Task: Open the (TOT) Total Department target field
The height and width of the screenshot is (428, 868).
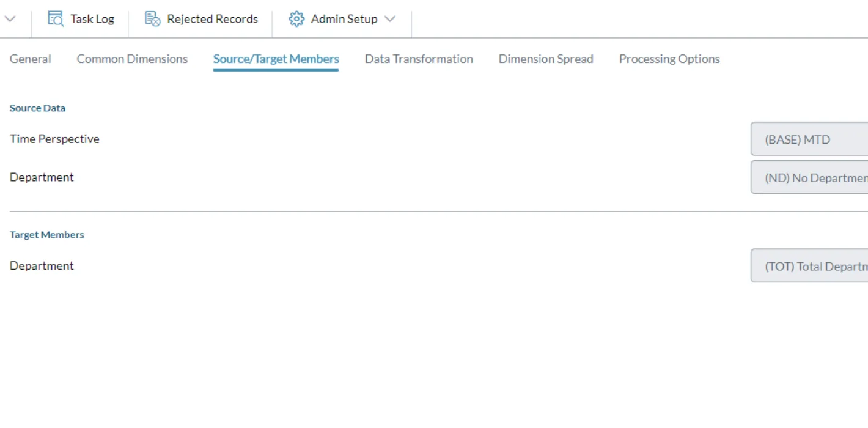Action: (809, 266)
